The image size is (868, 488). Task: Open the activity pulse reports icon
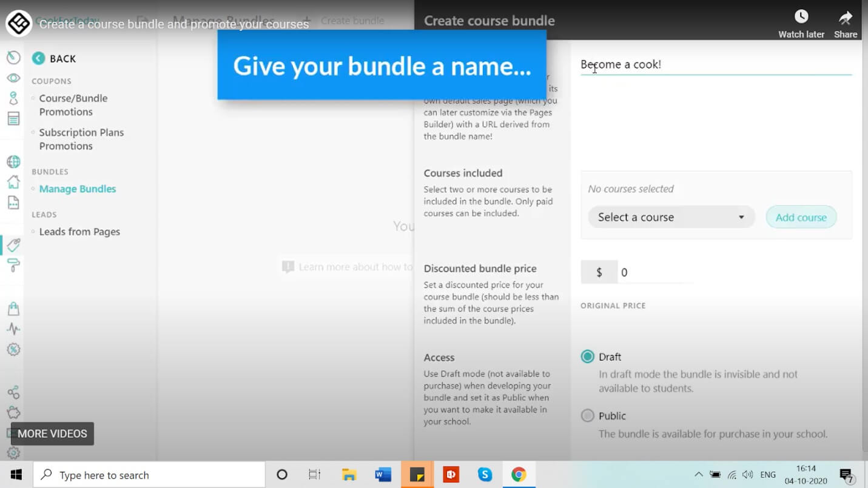(13, 329)
